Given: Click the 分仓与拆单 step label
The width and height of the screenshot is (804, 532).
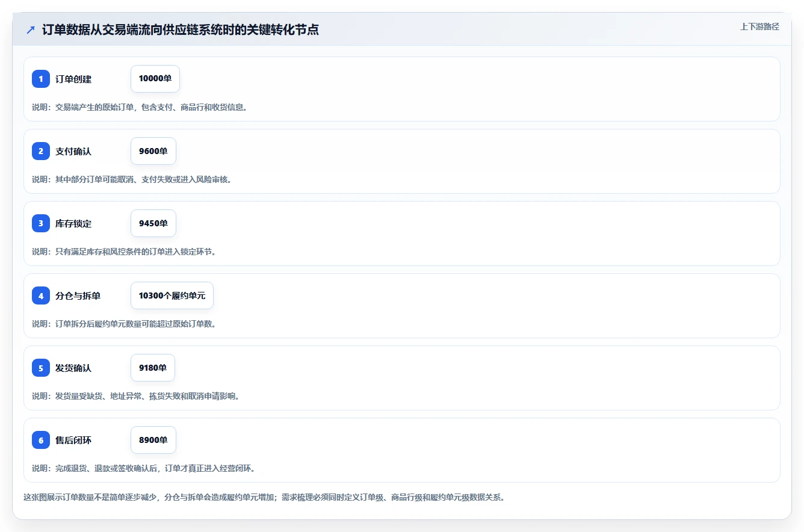Looking at the screenshot, I should [78, 295].
